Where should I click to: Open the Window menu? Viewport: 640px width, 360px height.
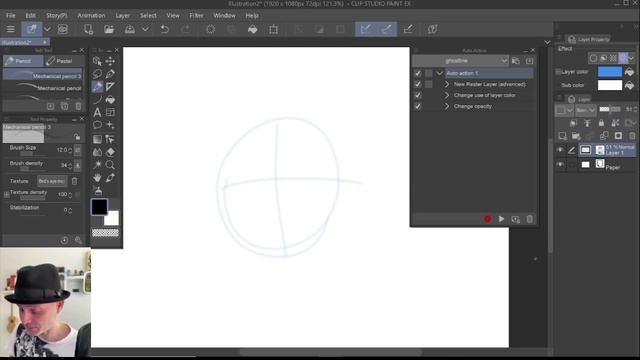coord(224,16)
